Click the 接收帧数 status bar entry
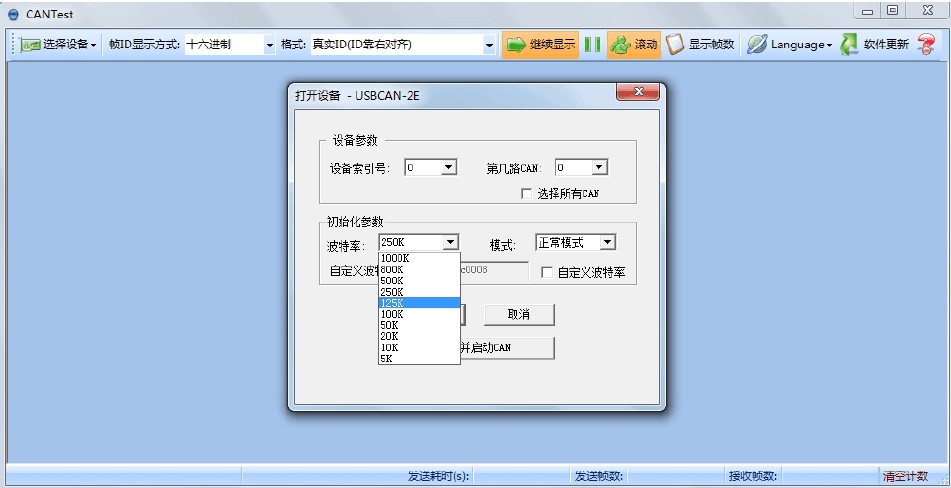The width and height of the screenshot is (951, 488). point(753,476)
